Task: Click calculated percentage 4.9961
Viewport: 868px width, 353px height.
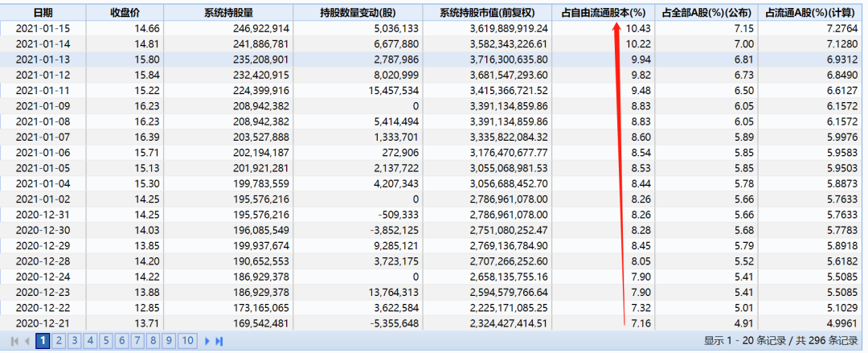Action: point(844,323)
